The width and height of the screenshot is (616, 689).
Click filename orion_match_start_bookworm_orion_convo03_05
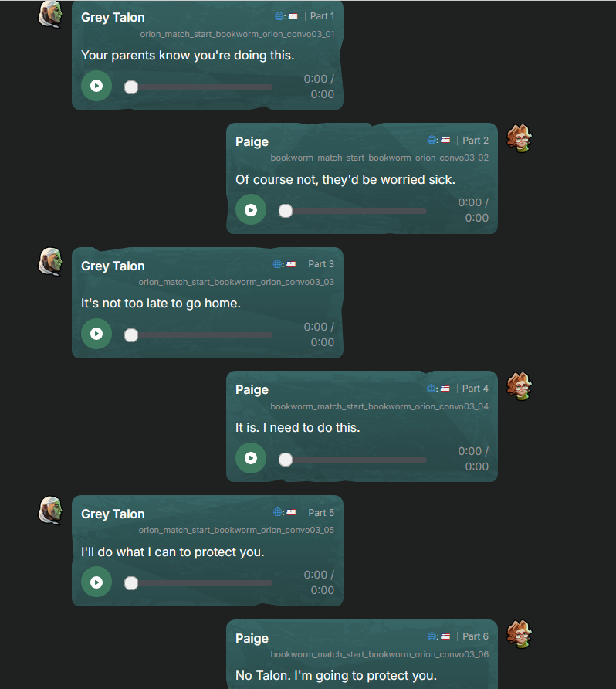236,531
